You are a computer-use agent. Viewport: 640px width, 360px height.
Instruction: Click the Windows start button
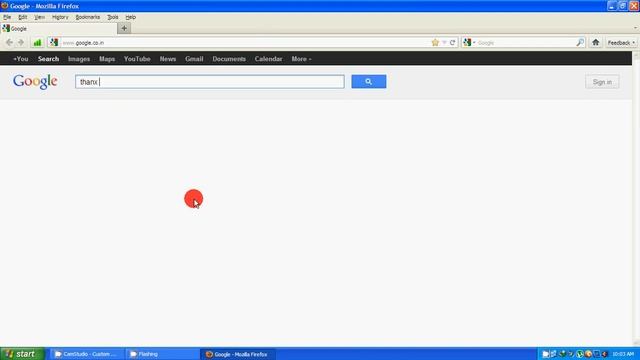(x=22, y=354)
